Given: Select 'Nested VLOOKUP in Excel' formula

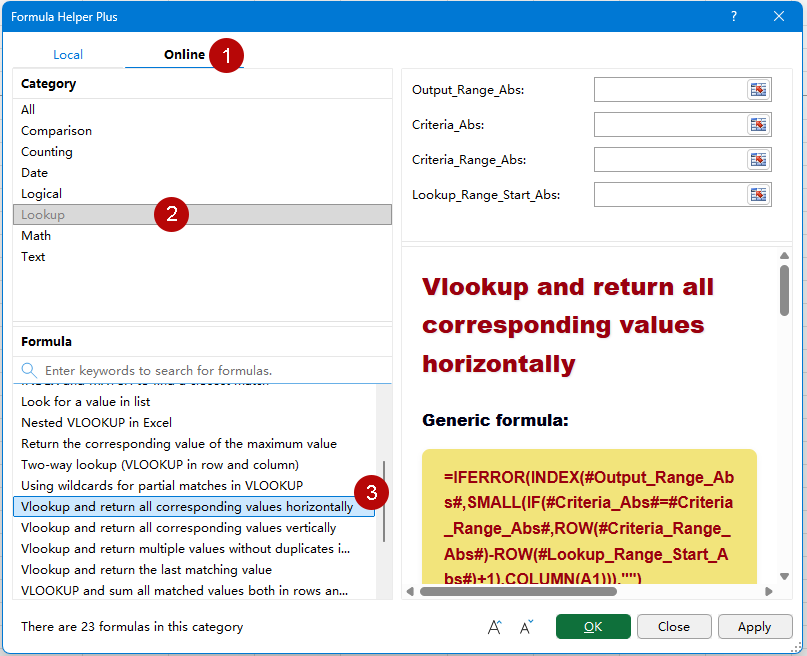Looking at the screenshot, I should 195,423.
